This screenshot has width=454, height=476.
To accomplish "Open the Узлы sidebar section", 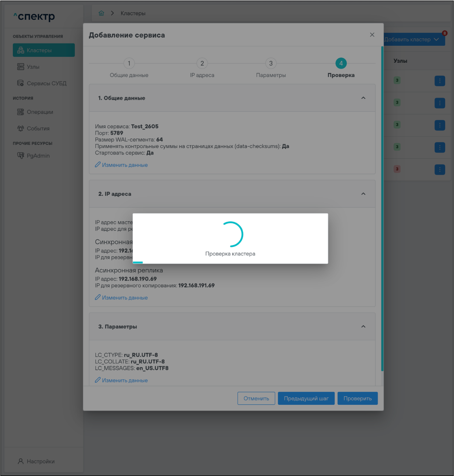I will click(x=33, y=67).
